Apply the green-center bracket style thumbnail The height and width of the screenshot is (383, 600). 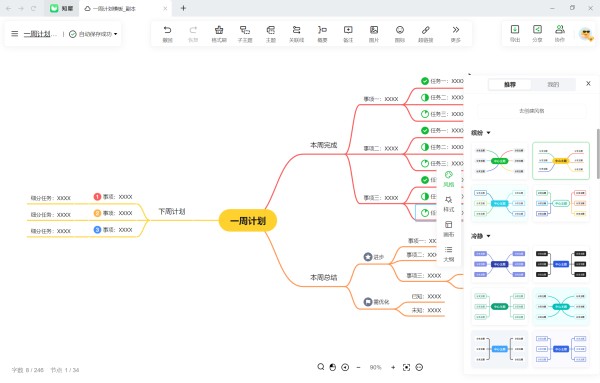click(x=499, y=306)
